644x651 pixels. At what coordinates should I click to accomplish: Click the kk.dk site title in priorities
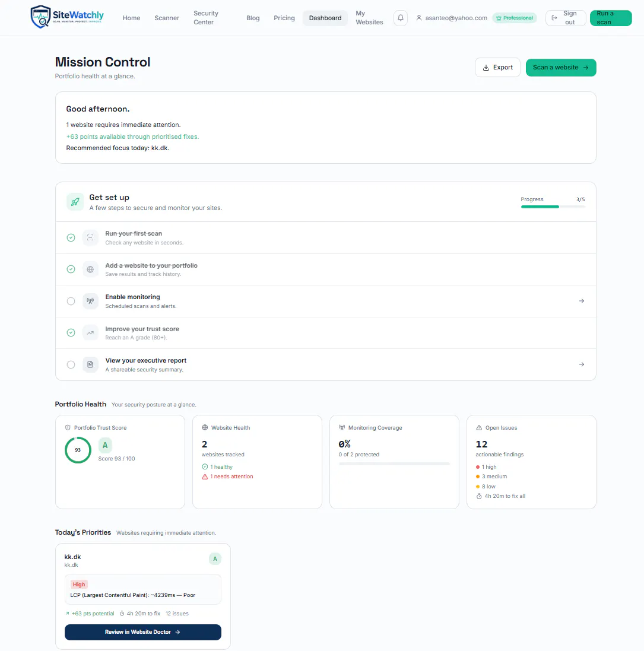tap(72, 557)
